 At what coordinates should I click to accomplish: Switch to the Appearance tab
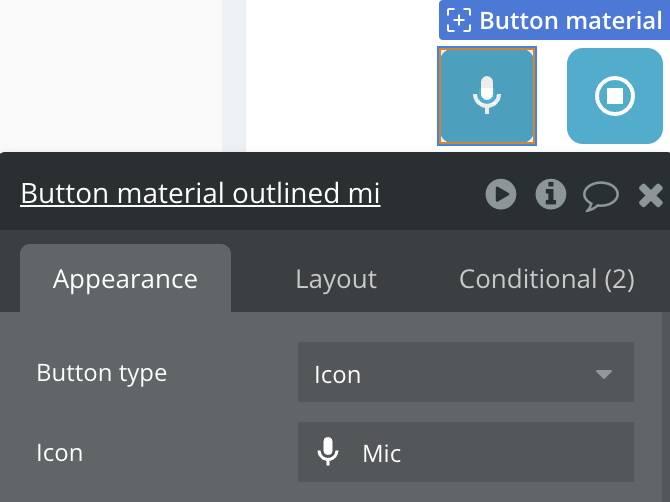pyautogui.click(x=125, y=279)
